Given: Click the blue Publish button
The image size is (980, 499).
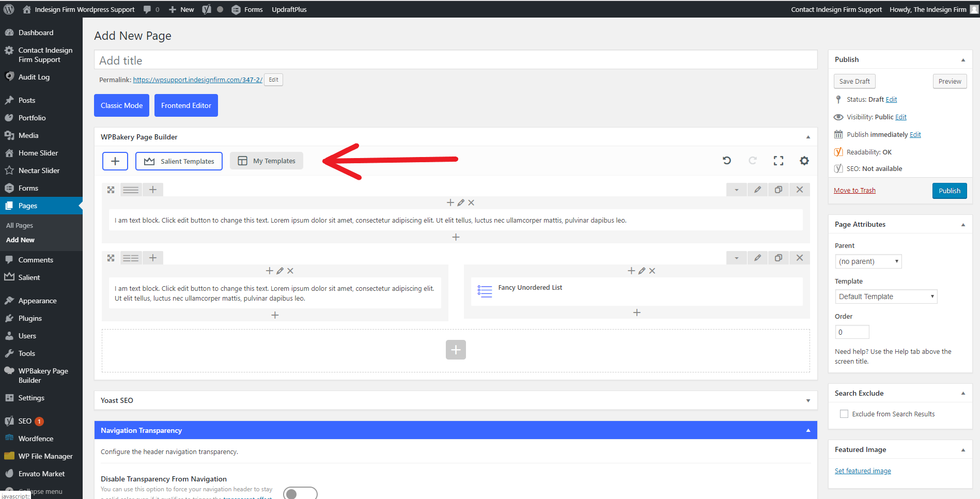Looking at the screenshot, I should [949, 191].
